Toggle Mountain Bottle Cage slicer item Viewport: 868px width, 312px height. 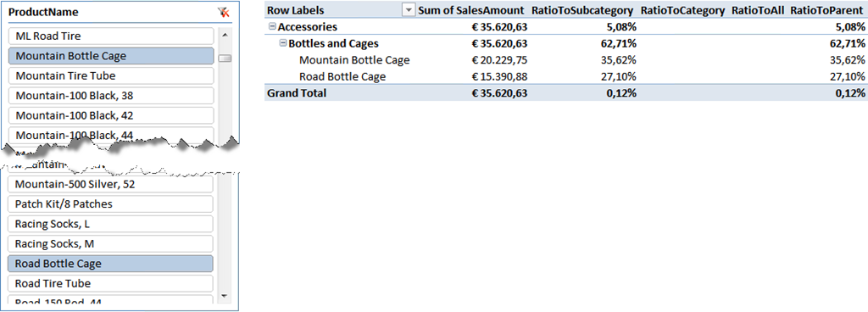[111, 56]
